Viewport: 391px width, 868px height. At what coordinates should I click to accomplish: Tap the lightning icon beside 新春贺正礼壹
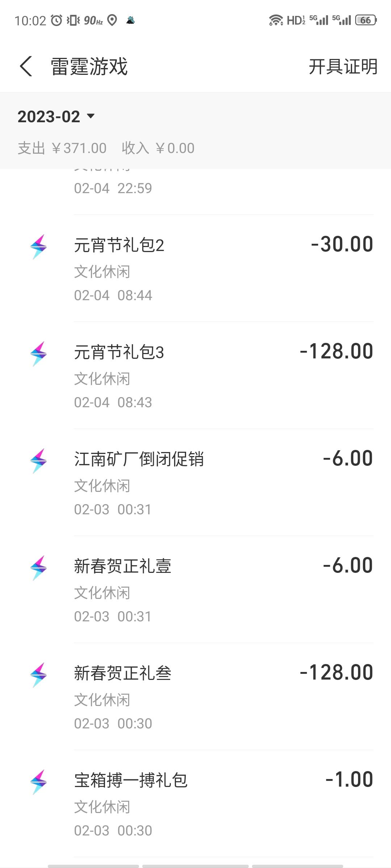(x=38, y=568)
